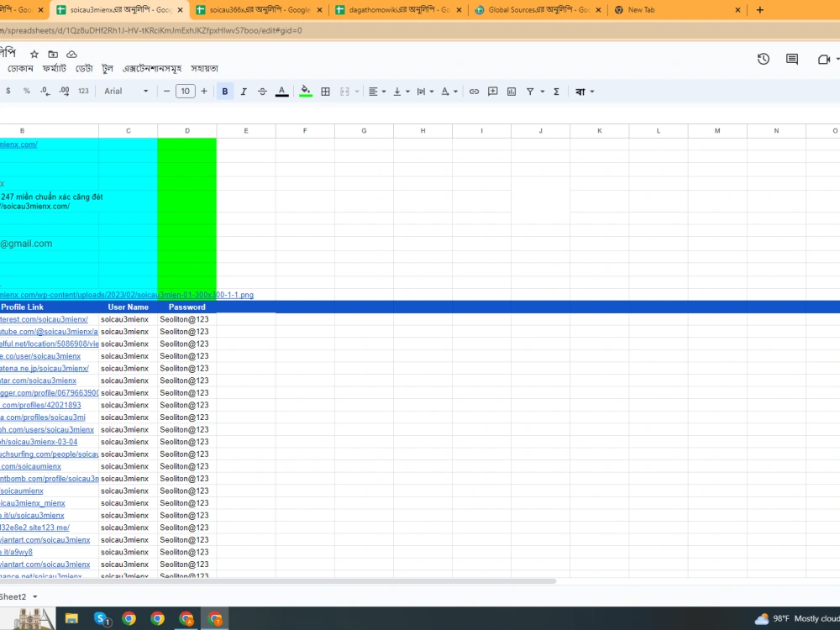Open filter views dropdown arrow
Screen dimensions: 840x630
tap(543, 92)
